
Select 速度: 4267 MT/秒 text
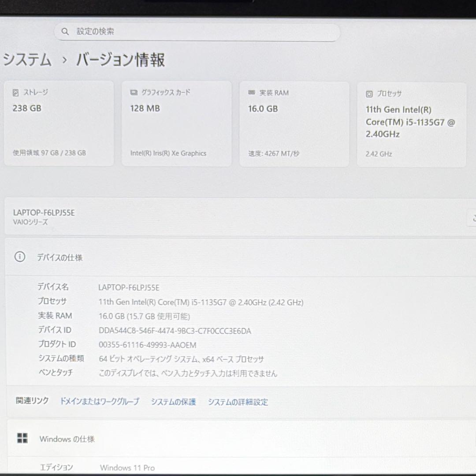click(x=274, y=154)
